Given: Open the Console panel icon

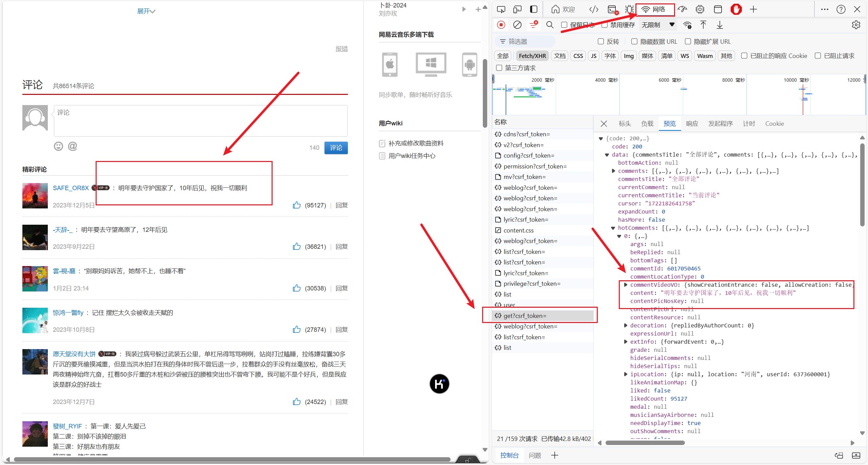Looking at the screenshot, I should point(612,9).
